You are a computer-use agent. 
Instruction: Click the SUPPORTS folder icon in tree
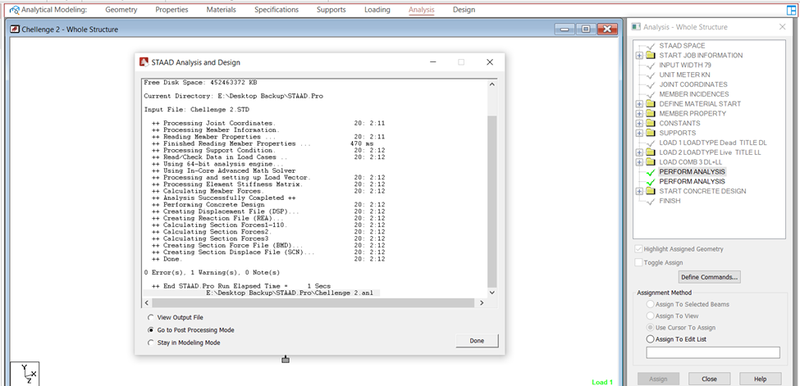650,133
